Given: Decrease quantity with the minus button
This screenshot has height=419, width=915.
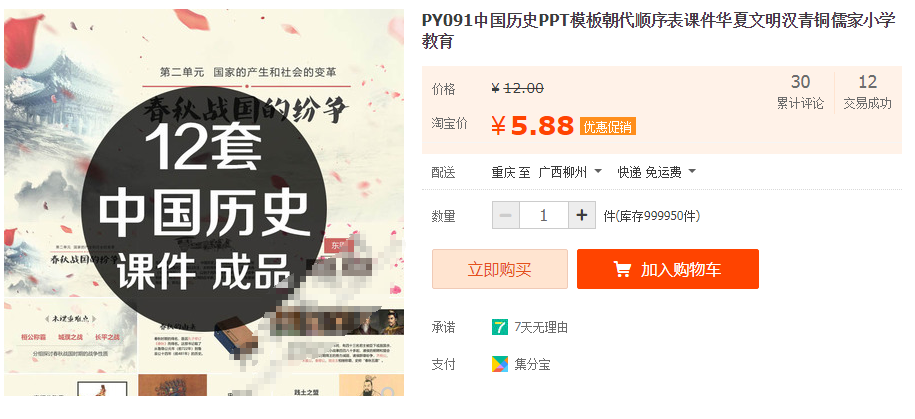Looking at the screenshot, I should click(x=505, y=215).
